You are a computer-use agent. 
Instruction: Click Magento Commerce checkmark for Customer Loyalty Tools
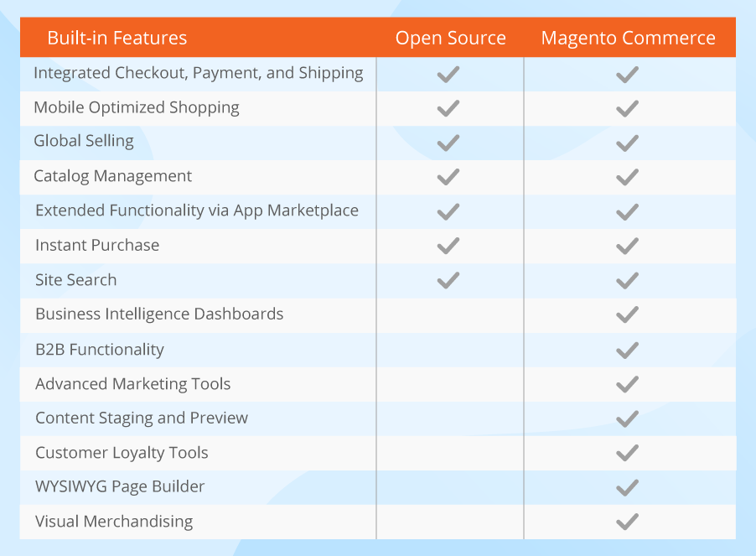coord(627,453)
